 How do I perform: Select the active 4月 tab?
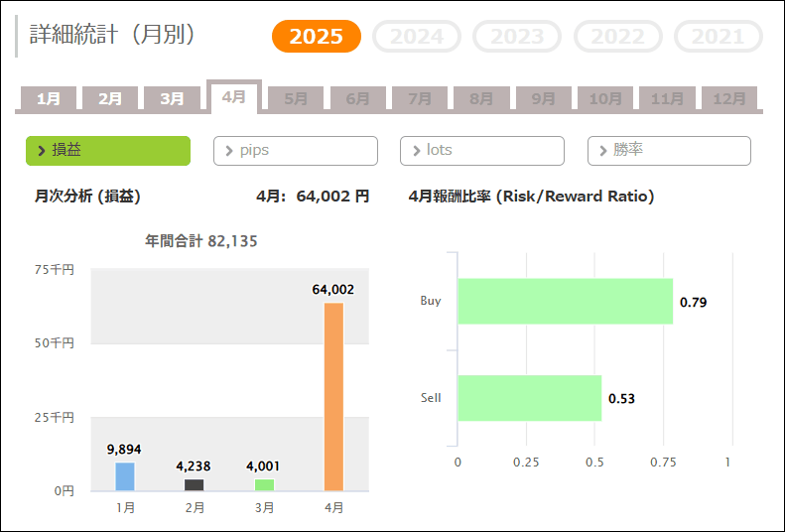(234, 96)
